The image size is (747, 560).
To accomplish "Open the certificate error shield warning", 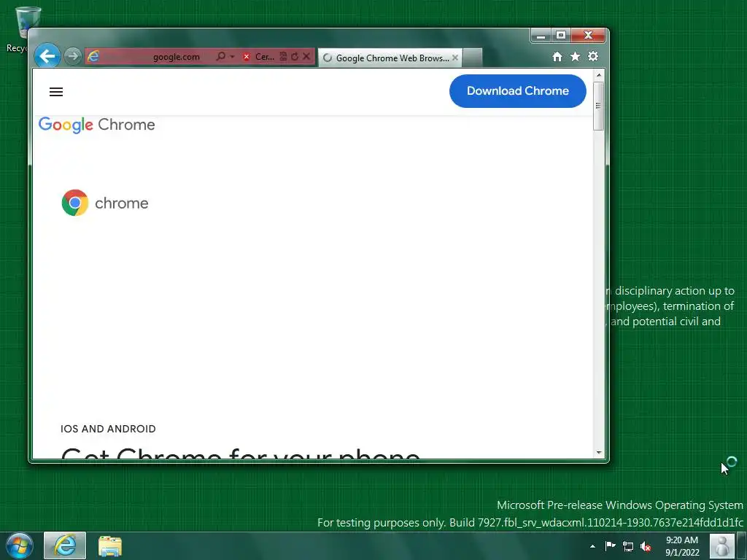I will pyautogui.click(x=259, y=57).
